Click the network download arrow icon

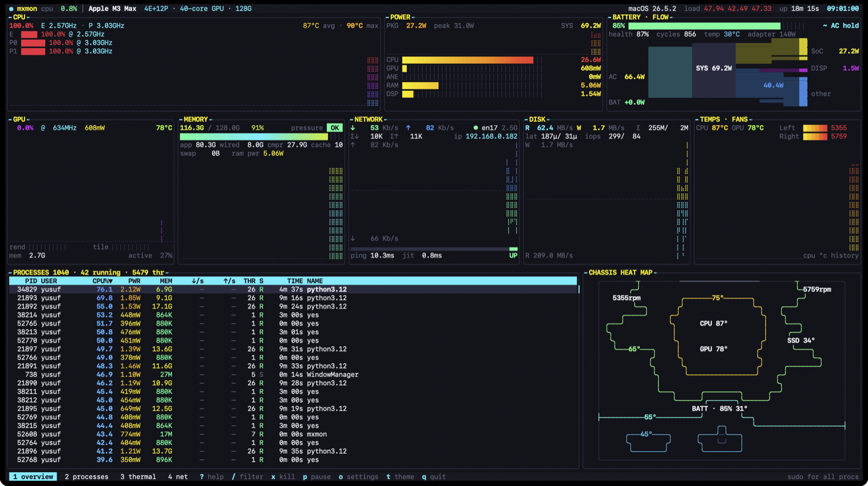pyautogui.click(x=353, y=128)
